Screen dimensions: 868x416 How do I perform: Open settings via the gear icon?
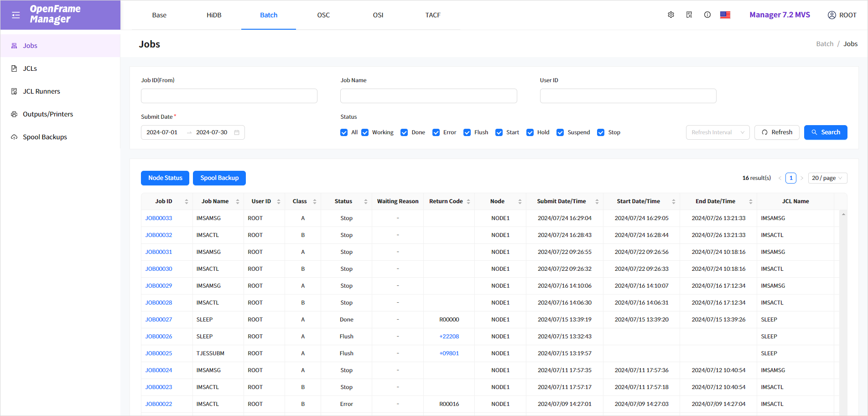[x=671, y=15]
